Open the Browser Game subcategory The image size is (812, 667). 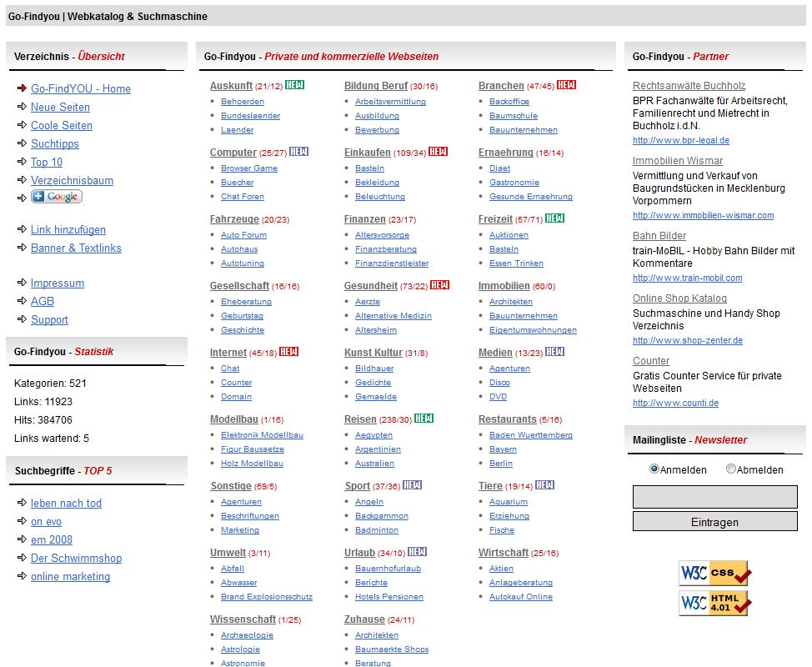point(249,168)
